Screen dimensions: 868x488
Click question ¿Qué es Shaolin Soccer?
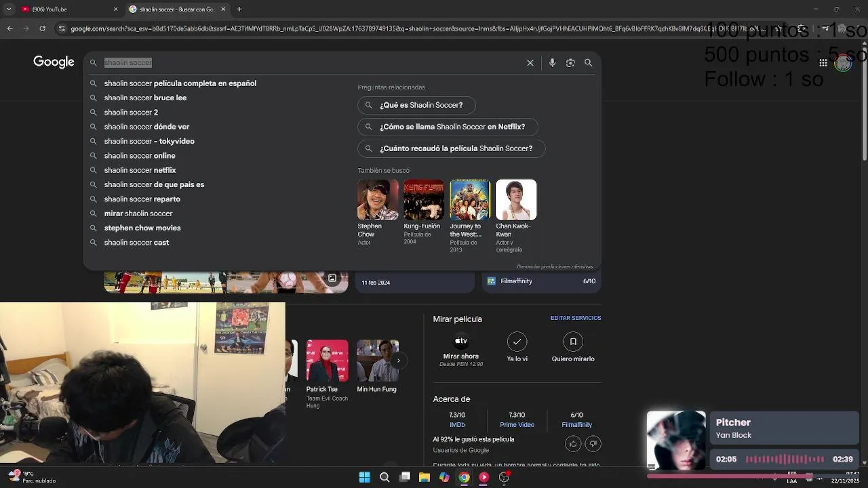tap(416, 105)
